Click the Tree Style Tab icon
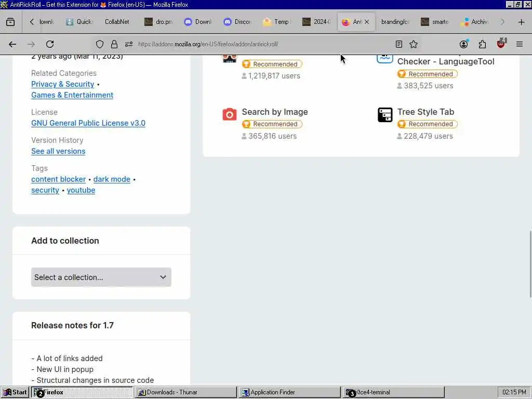 [x=385, y=115]
